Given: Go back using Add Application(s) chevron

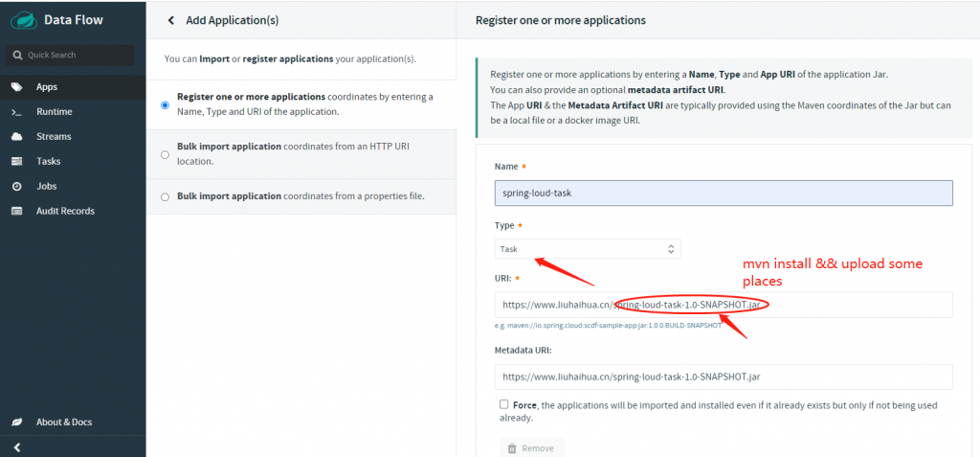Looking at the screenshot, I should [171, 20].
